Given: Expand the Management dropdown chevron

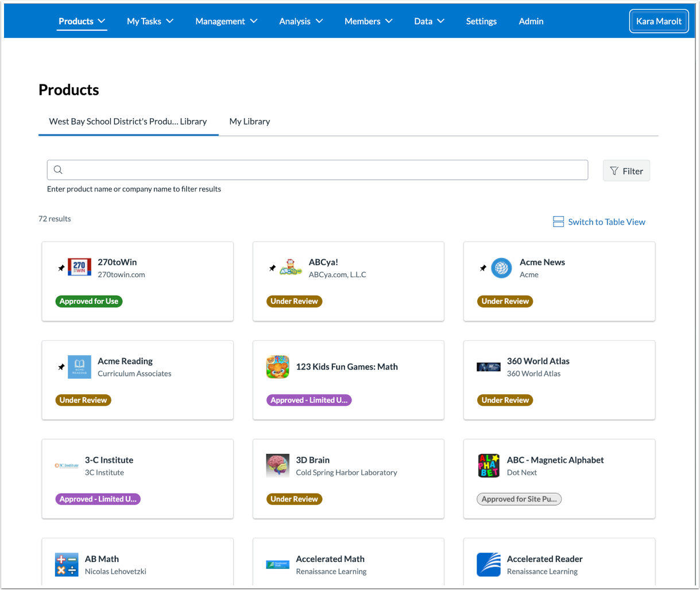Looking at the screenshot, I should (x=253, y=21).
